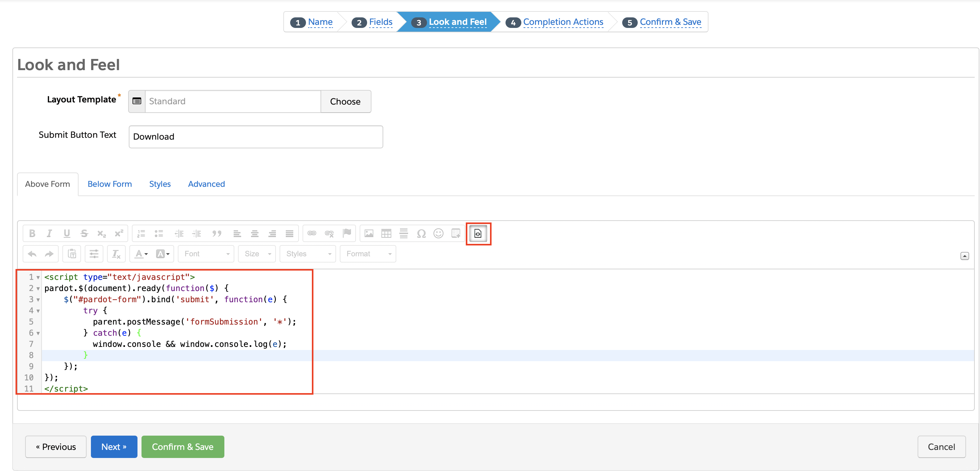Click the Submit Button Text input field
Screen dimensions: 980x471
(255, 137)
